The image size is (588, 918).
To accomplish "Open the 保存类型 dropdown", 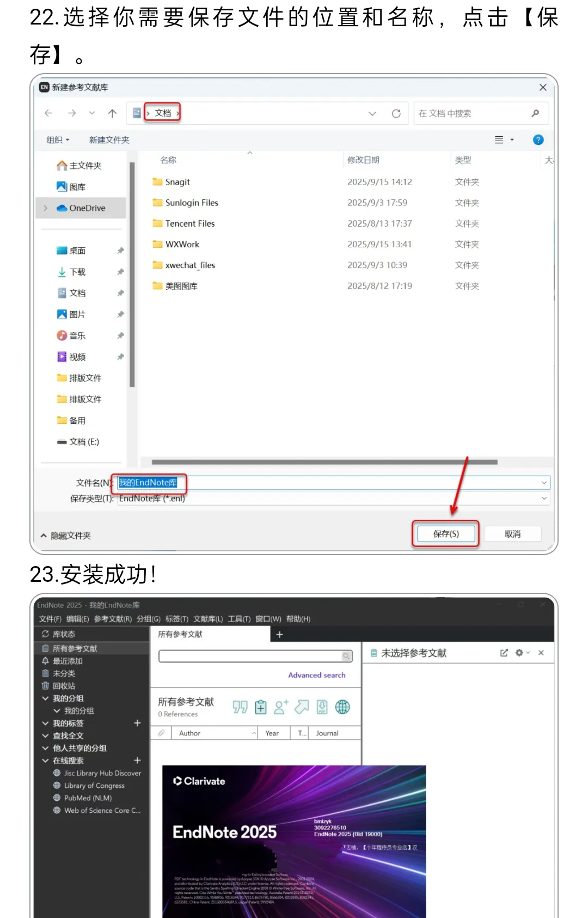I will (544, 498).
